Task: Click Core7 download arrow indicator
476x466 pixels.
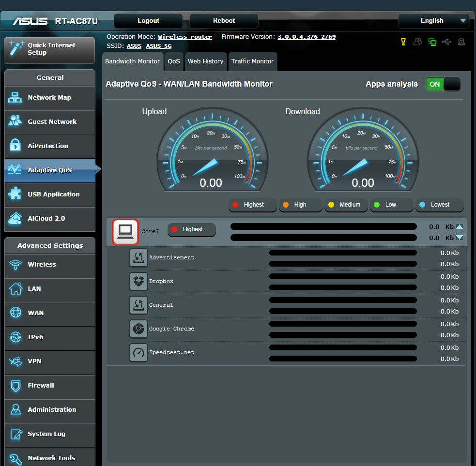Action: [x=460, y=238]
